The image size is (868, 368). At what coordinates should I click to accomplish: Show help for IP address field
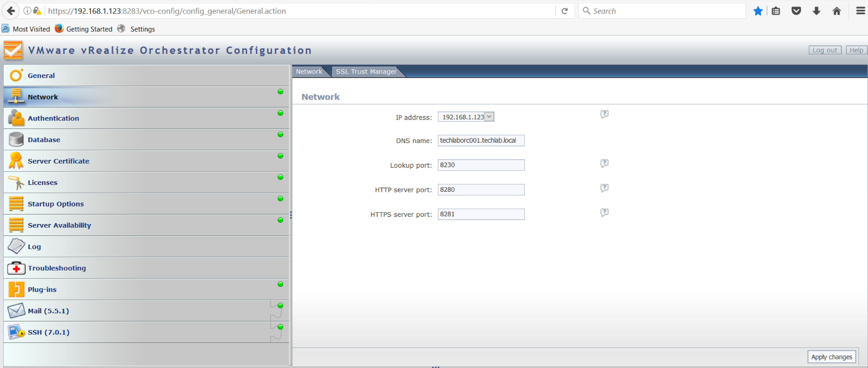tap(604, 114)
